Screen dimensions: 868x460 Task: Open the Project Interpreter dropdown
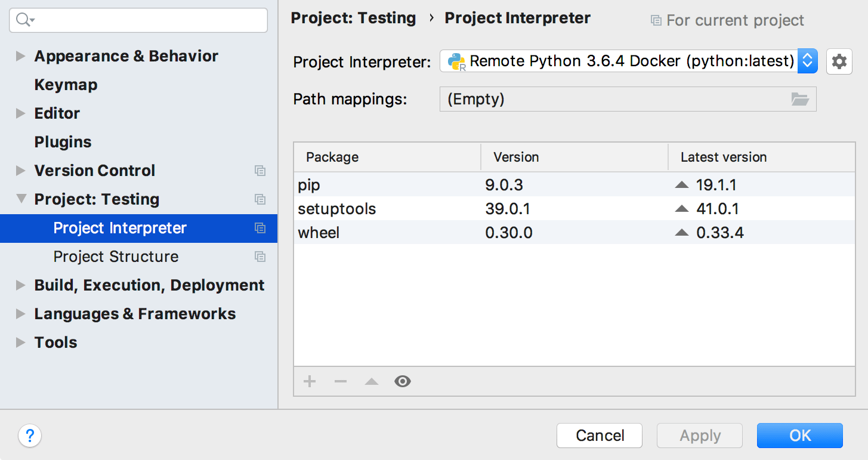pyautogui.click(x=807, y=61)
